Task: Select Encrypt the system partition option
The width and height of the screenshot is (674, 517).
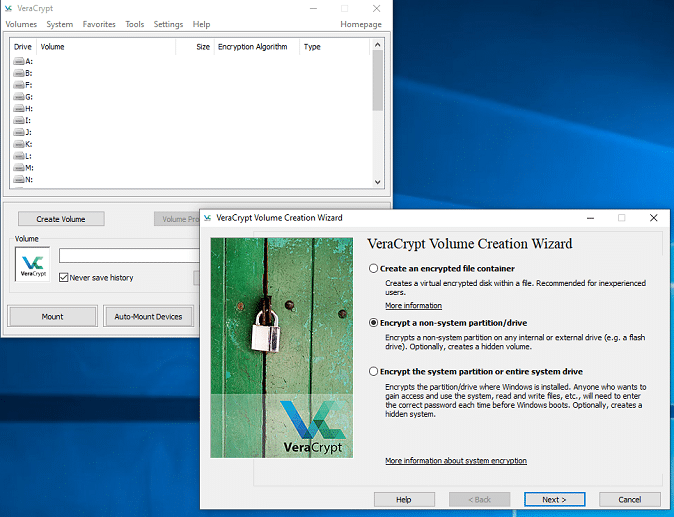Action: coord(373,371)
